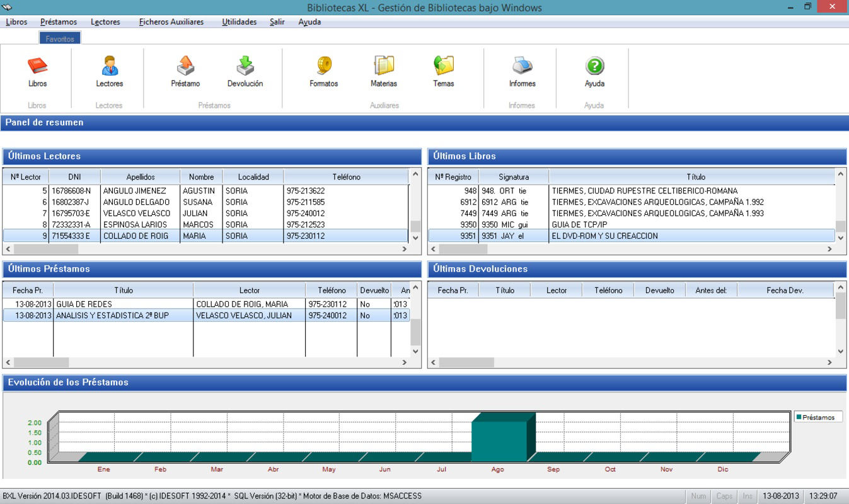The width and height of the screenshot is (849, 504).
Task: Click the Caps indicator in status bar
Action: click(x=724, y=496)
